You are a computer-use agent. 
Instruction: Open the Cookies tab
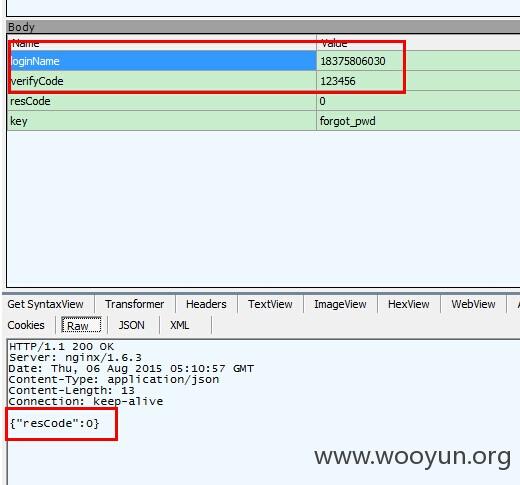(x=26, y=325)
